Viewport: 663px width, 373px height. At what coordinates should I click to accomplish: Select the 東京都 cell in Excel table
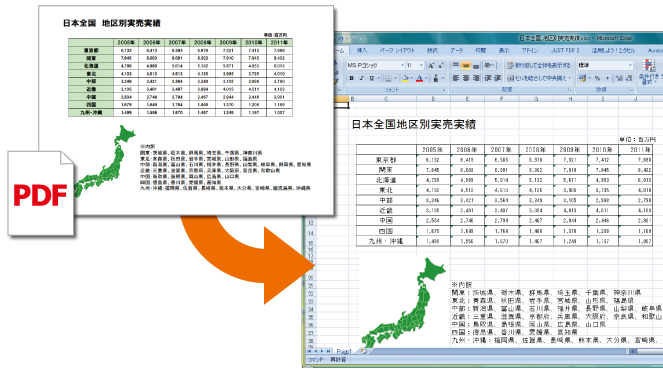pos(386,159)
